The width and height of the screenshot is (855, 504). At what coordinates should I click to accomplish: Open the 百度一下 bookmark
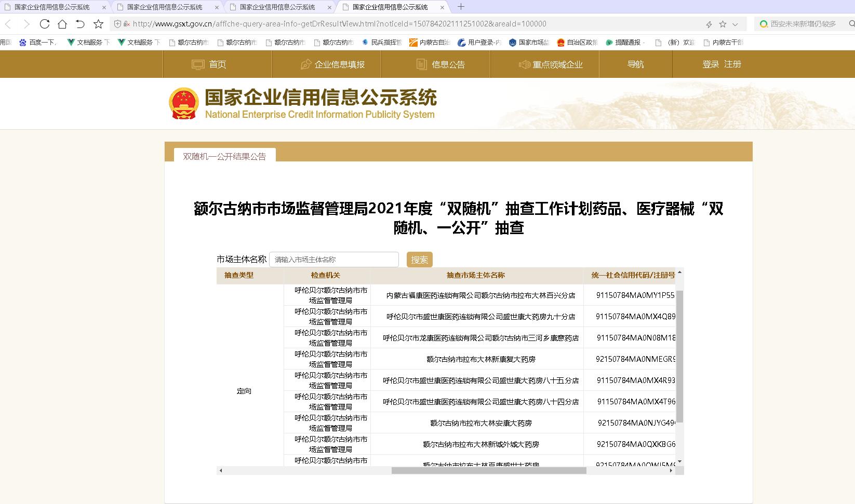coord(38,43)
